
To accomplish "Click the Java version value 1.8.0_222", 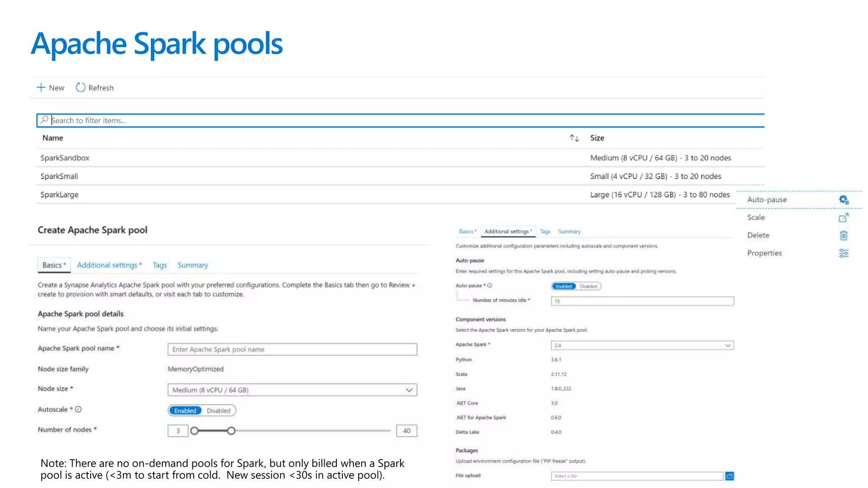I will [561, 388].
